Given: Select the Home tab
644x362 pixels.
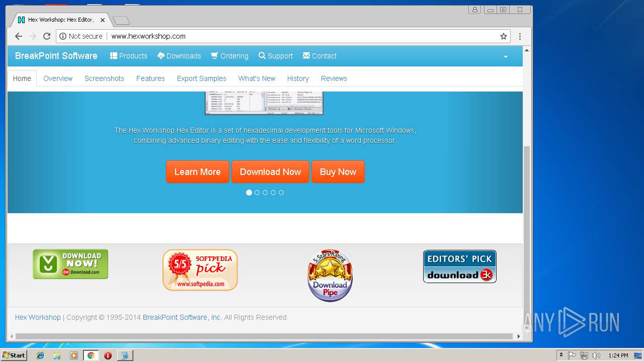Looking at the screenshot, I should [x=22, y=78].
